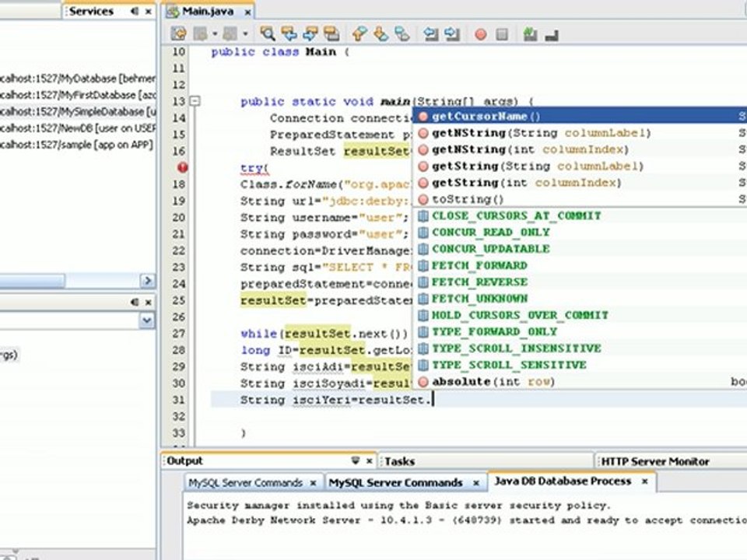Click the Shift Line Right icon
This screenshot has width=747, height=560.
pyautogui.click(x=451, y=33)
